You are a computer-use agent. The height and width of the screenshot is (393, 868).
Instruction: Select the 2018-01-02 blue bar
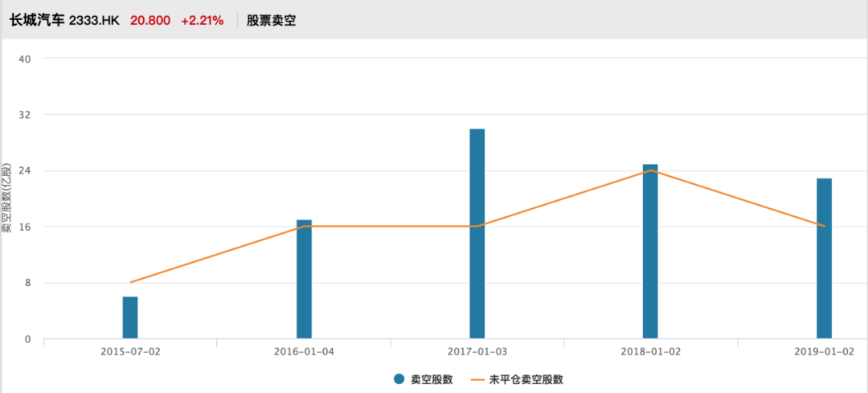pyautogui.click(x=650, y=252)
